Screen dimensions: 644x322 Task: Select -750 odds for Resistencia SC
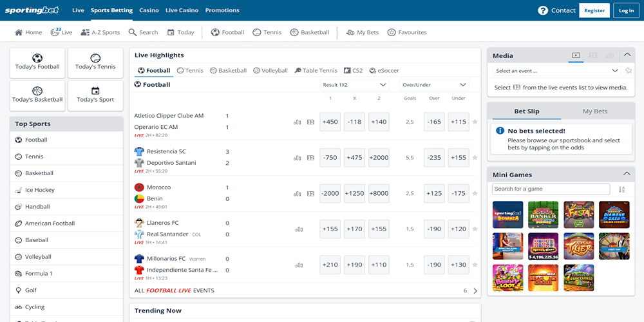coord(330,158)
